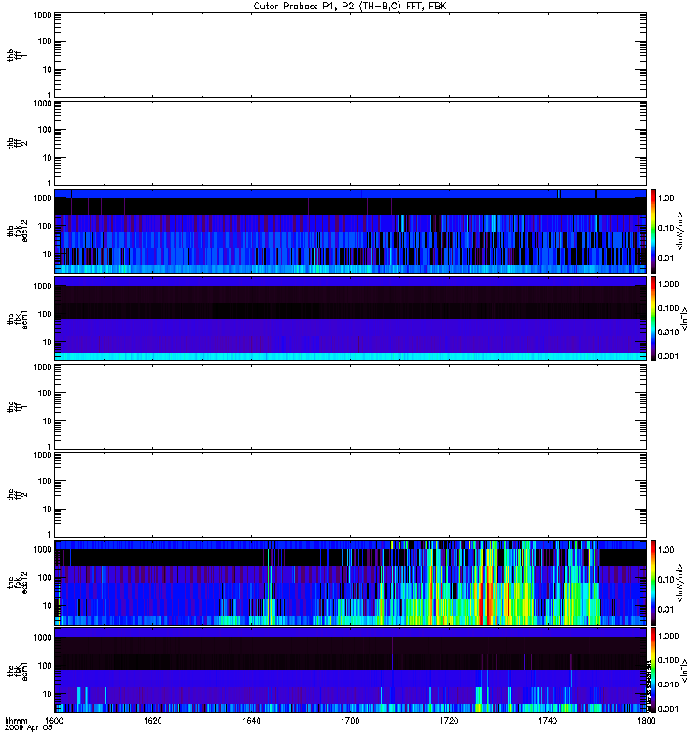Screen dimensions: 700x747
Task: Click the thb fbk scm1 spectrogram panel
Action: 350,318
